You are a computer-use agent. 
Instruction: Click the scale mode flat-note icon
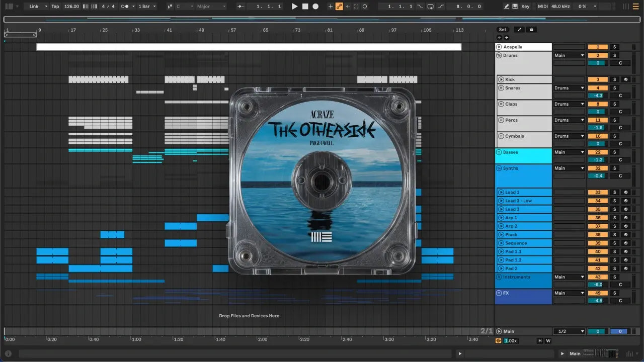point(170,7)
